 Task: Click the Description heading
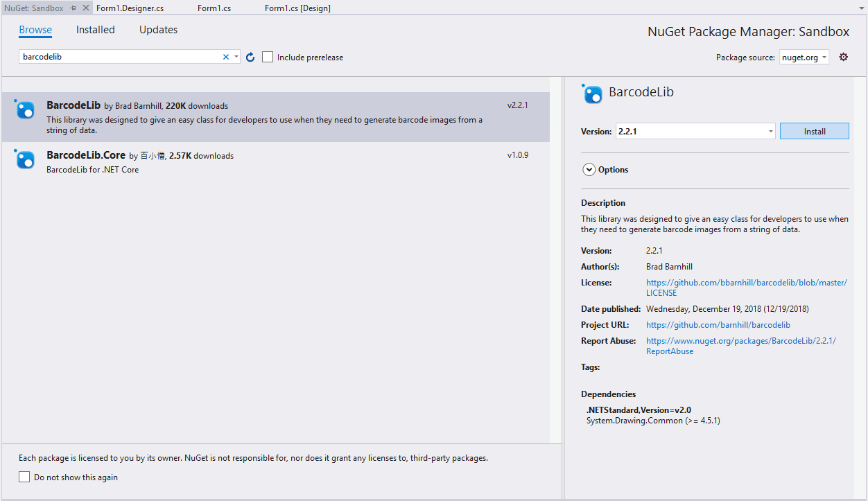603,203
